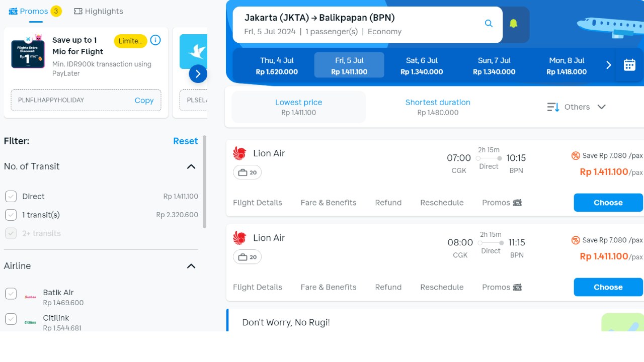Click the blue next-promo arrow button

click(198, 74)
